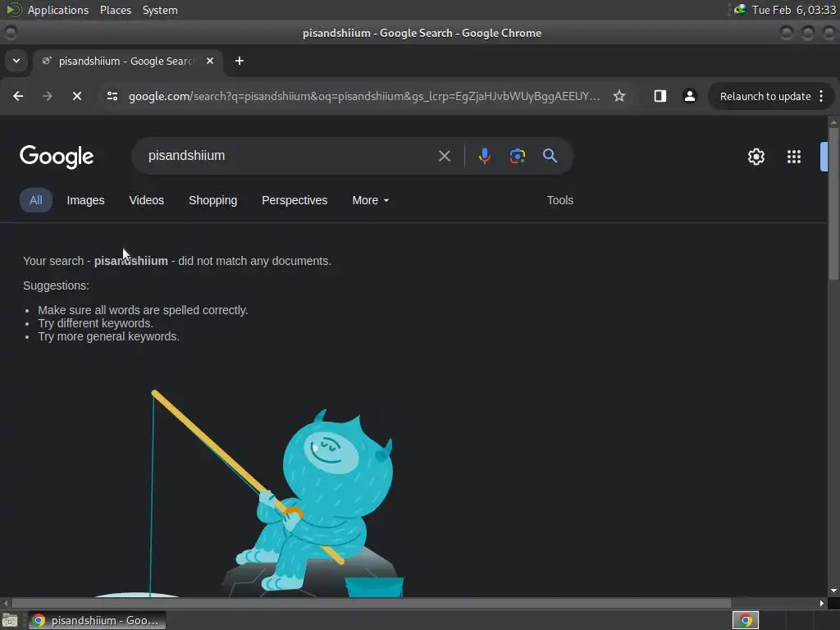840x630 pixels.
Task: Switch to Shopping results
Action: [x=212, y=200]
